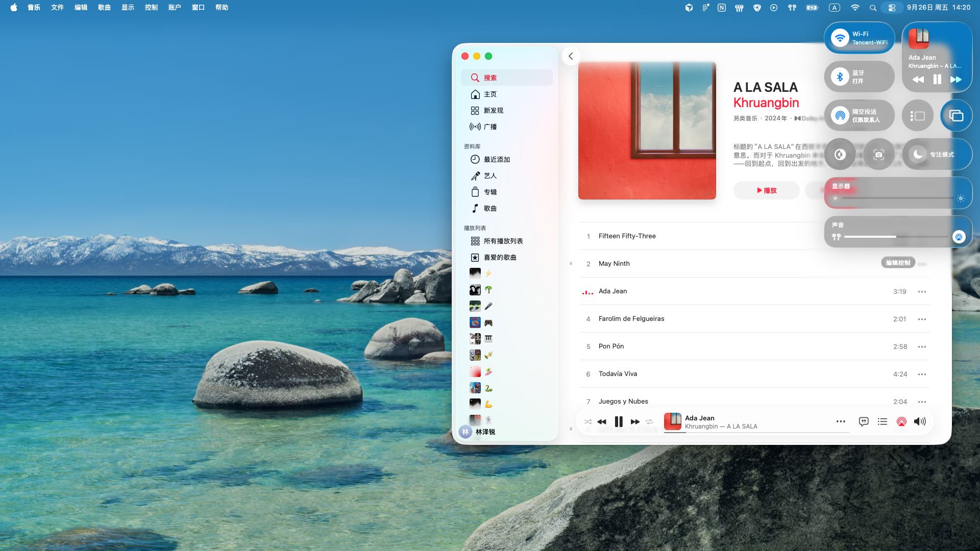Toggle repeat in the playback bar
980x551 pixels.
click(x=649, y=422)
